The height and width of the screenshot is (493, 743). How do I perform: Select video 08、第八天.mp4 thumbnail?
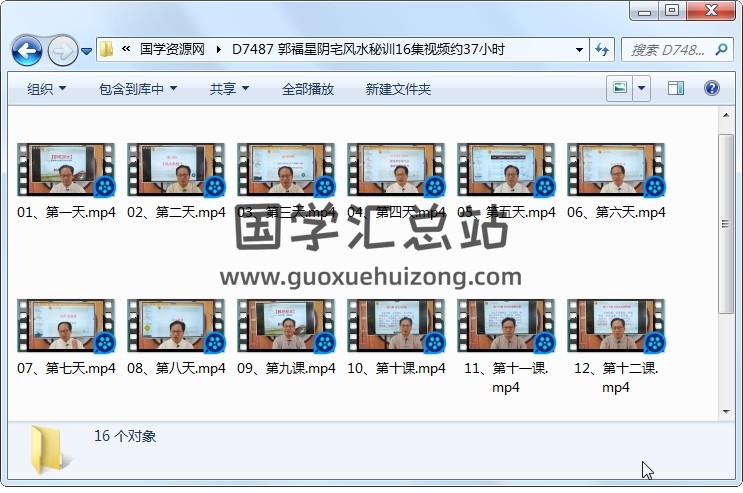176,326
